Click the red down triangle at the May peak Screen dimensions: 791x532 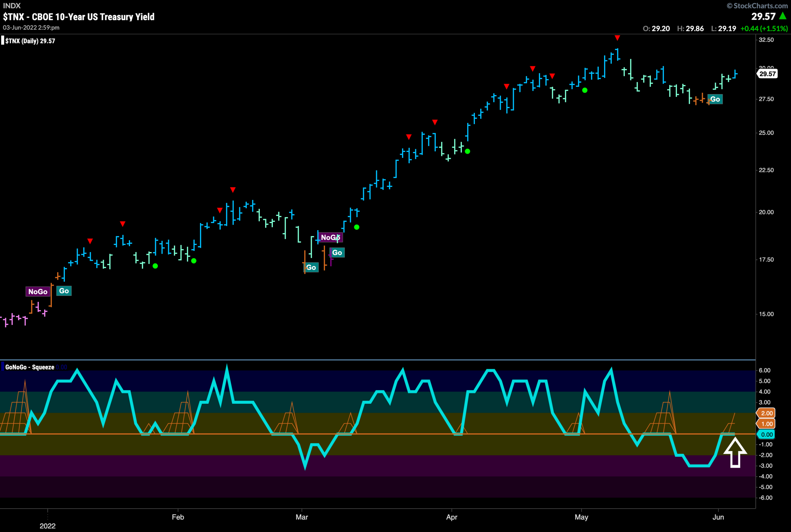[x=617, y=38]
